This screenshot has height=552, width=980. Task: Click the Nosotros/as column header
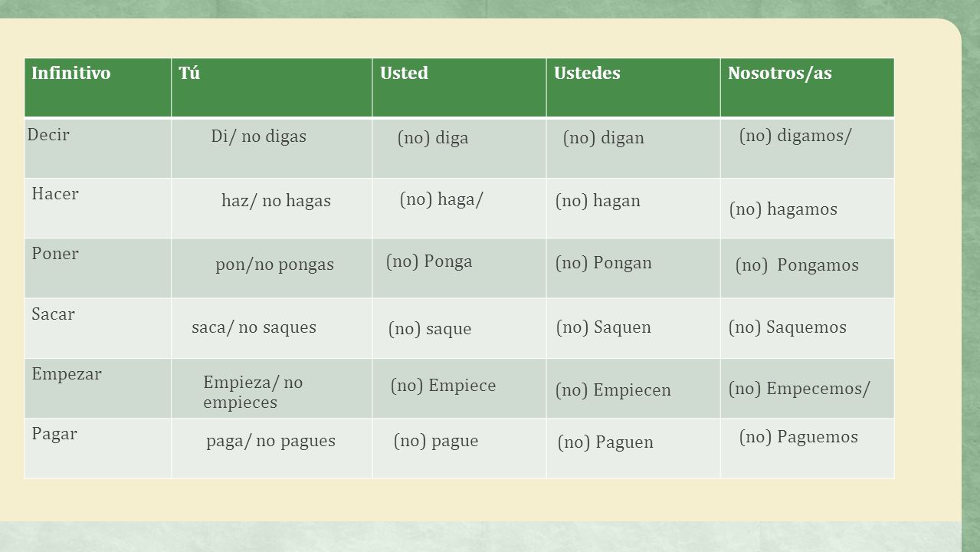[x=807, y=87]
